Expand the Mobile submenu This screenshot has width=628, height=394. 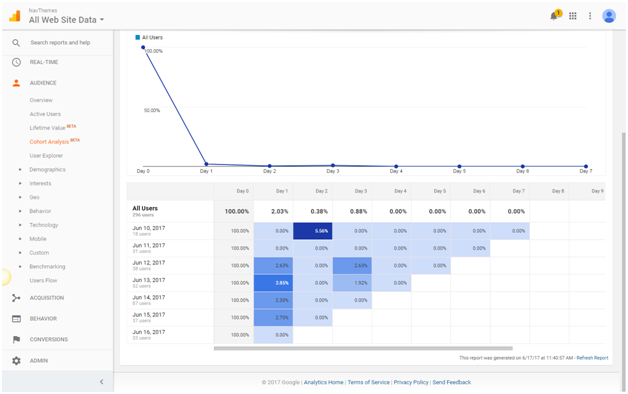pos(20,239)
